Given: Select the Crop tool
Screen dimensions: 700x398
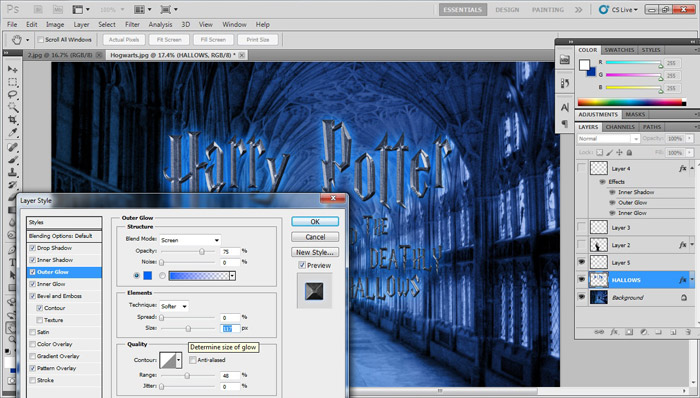Looking at the screenshot, I should click(12, 120).
